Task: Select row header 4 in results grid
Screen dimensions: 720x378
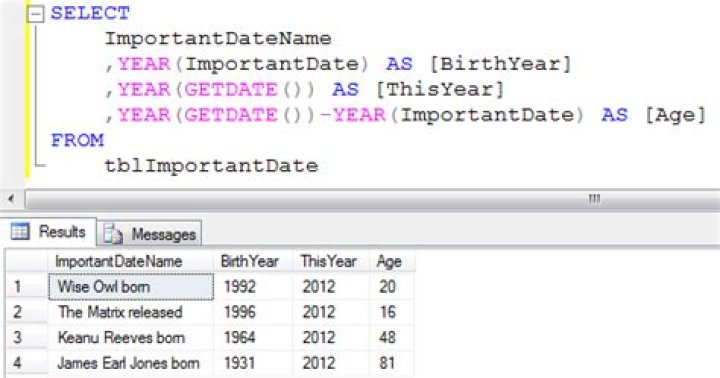Action: click(x=27, y=363)
